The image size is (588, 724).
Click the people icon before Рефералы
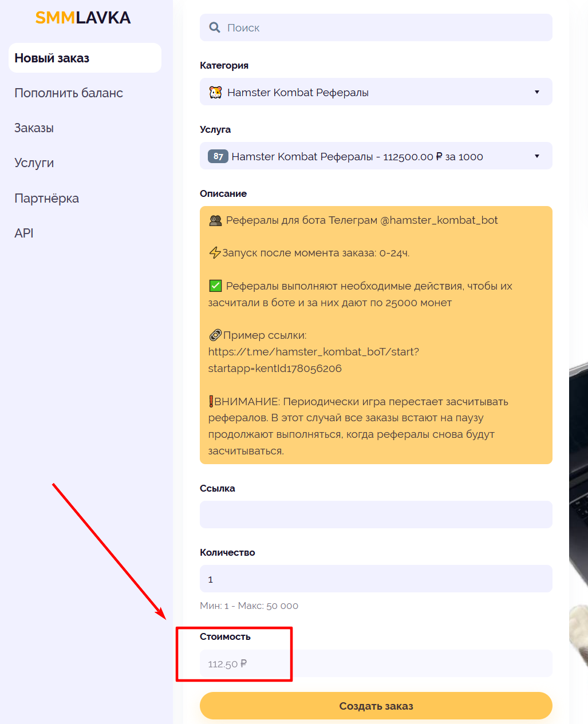(215, 220)
